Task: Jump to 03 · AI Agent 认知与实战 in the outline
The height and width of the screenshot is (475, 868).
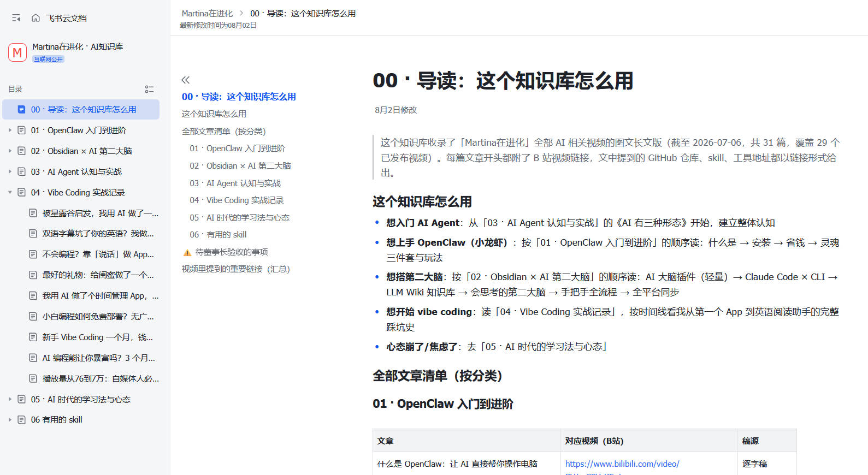Action: tap(235, 183)
